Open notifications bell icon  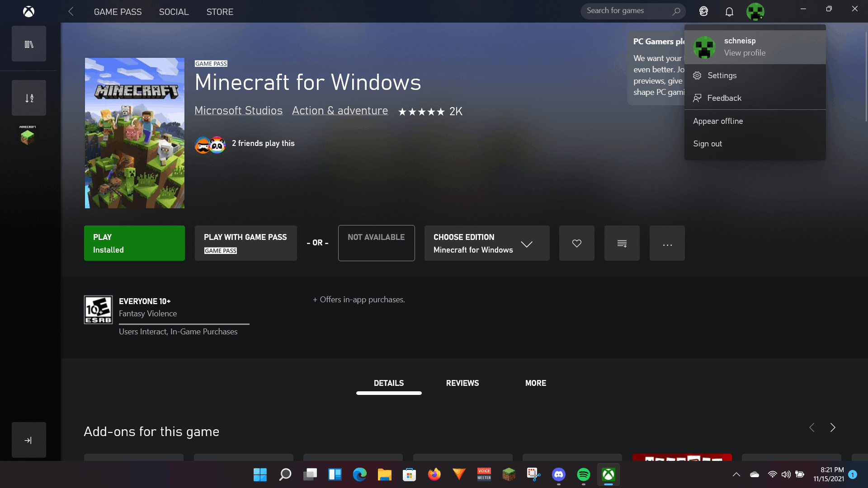[x=729, y=11]
